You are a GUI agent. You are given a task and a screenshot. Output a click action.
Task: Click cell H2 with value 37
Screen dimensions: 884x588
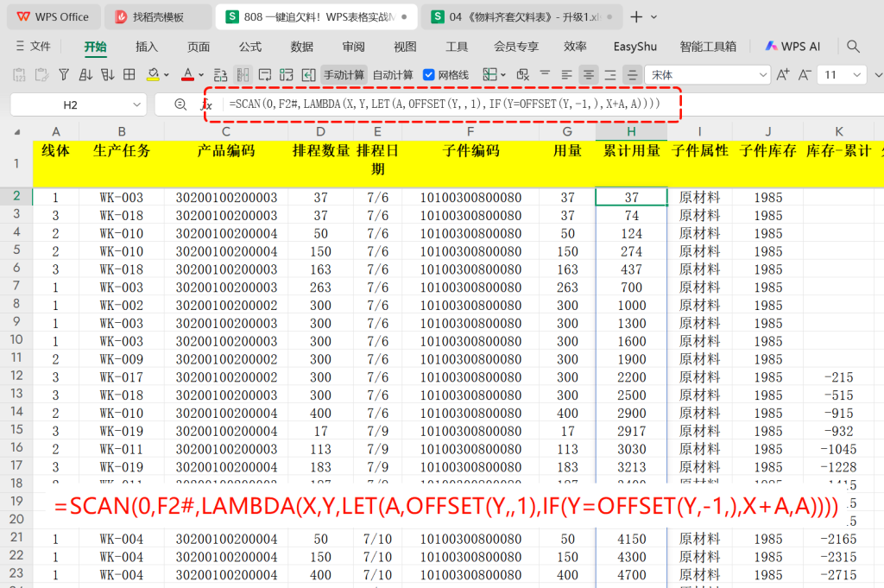pos(631,198)
